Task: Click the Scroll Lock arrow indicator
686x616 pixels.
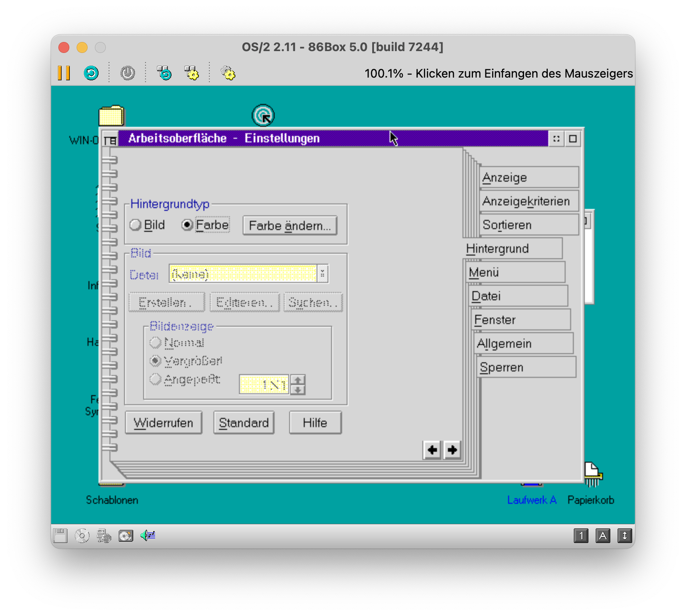Action: (625, 535)
